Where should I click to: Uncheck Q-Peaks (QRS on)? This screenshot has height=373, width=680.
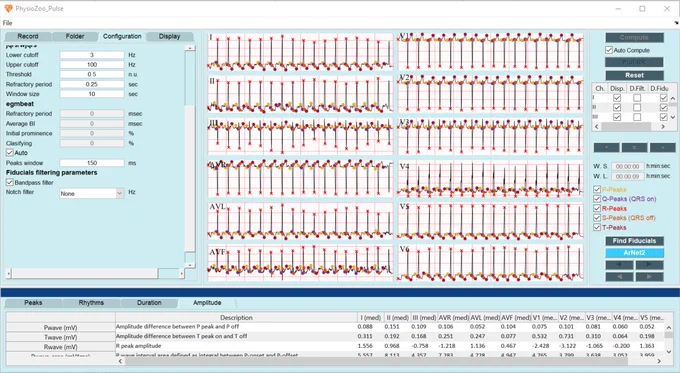click(597, 199)
